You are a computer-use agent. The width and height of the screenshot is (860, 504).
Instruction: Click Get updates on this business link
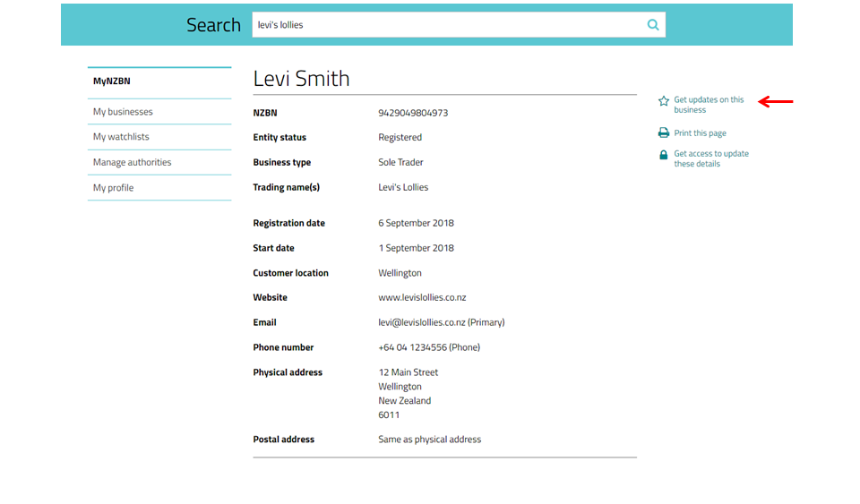tap(709, 105)
